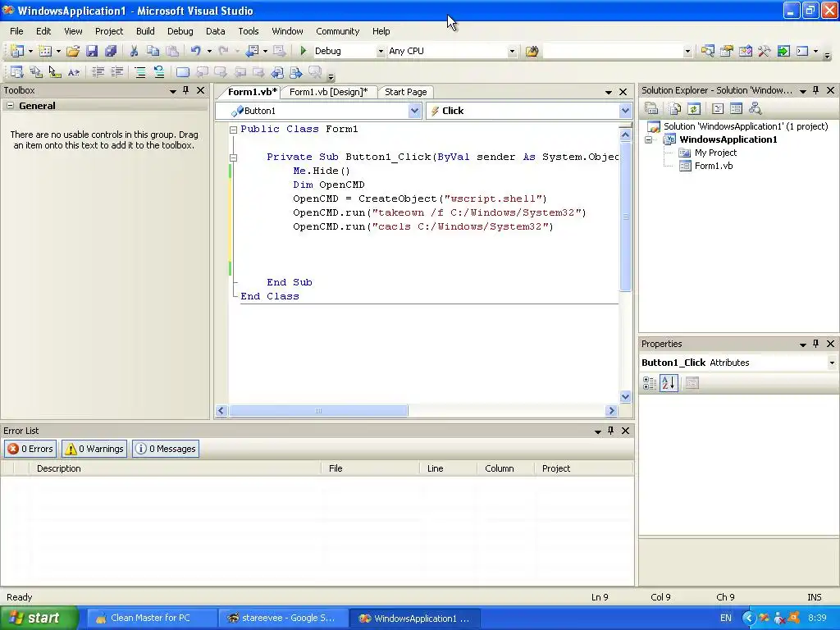
Task: Click the Add New Item toolbar icon
Action: [x=46, y=51]
